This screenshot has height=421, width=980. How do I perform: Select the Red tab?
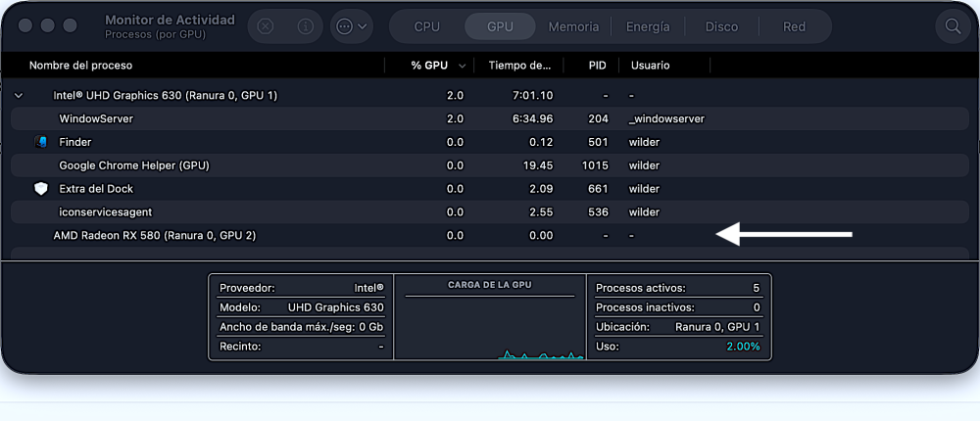[x=794, y=26]
